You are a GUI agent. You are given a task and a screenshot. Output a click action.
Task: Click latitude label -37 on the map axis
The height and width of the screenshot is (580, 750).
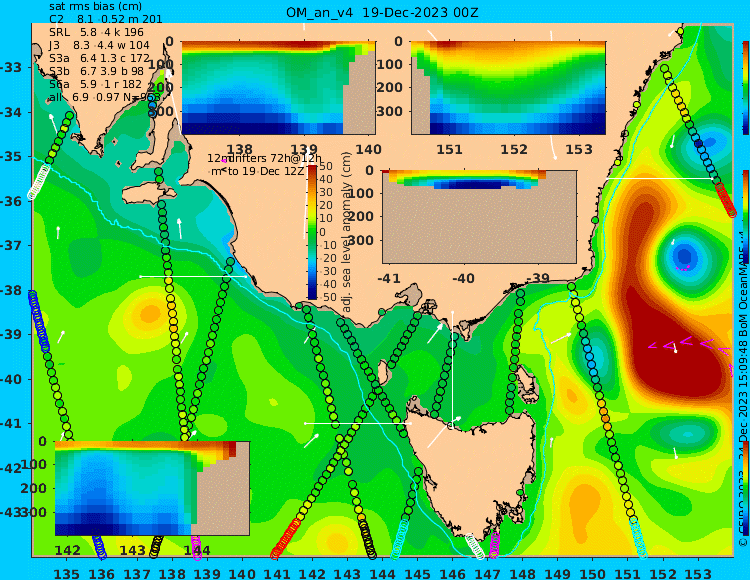11,246
